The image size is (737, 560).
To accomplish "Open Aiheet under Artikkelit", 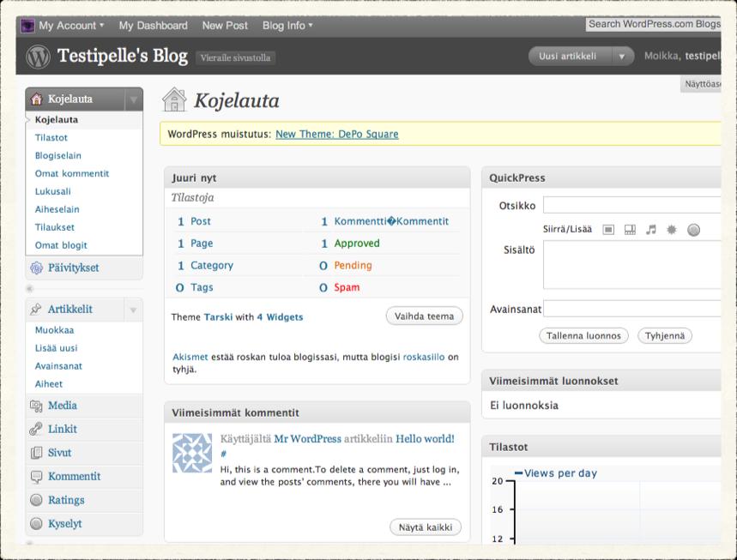I will 49,383.
